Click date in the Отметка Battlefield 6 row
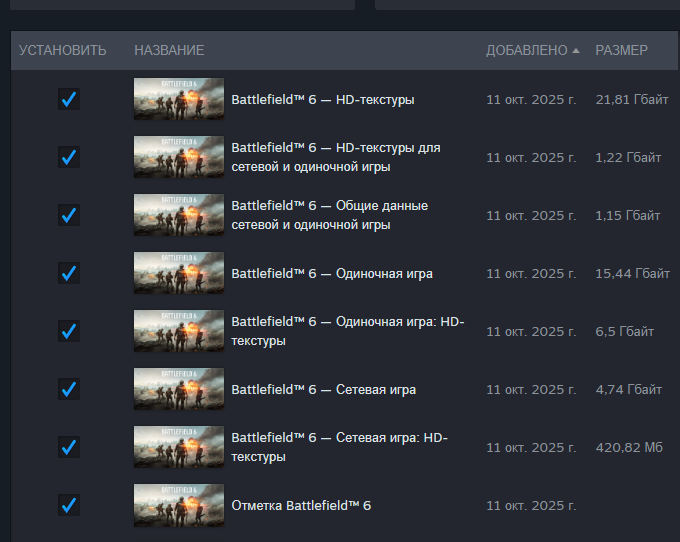Screen dimensions: 680x542 [x=531, y=506]
